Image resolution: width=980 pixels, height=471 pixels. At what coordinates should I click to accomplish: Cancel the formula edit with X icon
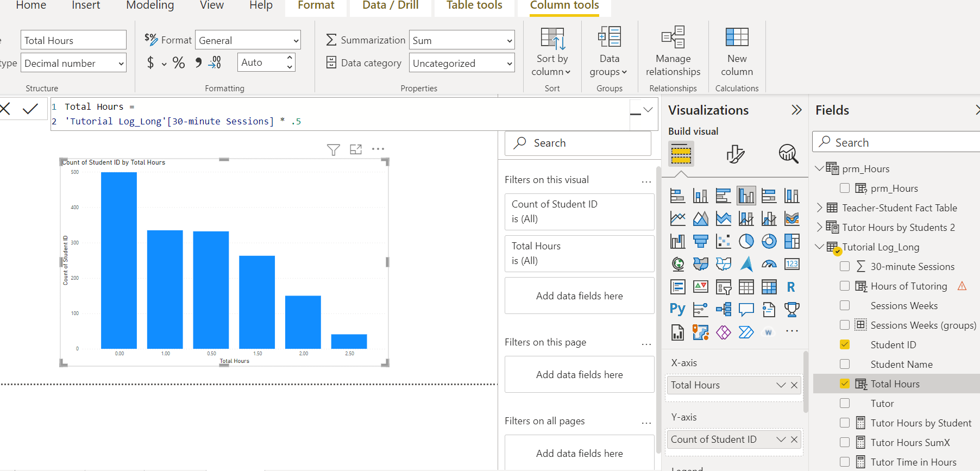pyautogui.click(x=5, y=109)
